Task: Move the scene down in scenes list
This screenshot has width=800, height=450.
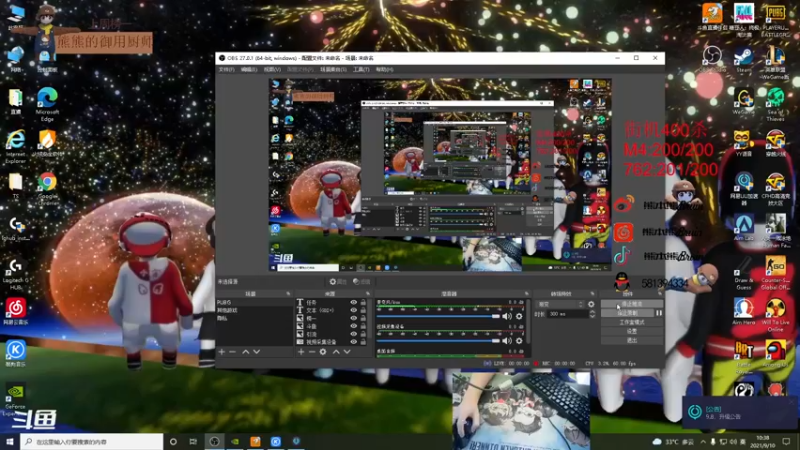Action: 257,352
